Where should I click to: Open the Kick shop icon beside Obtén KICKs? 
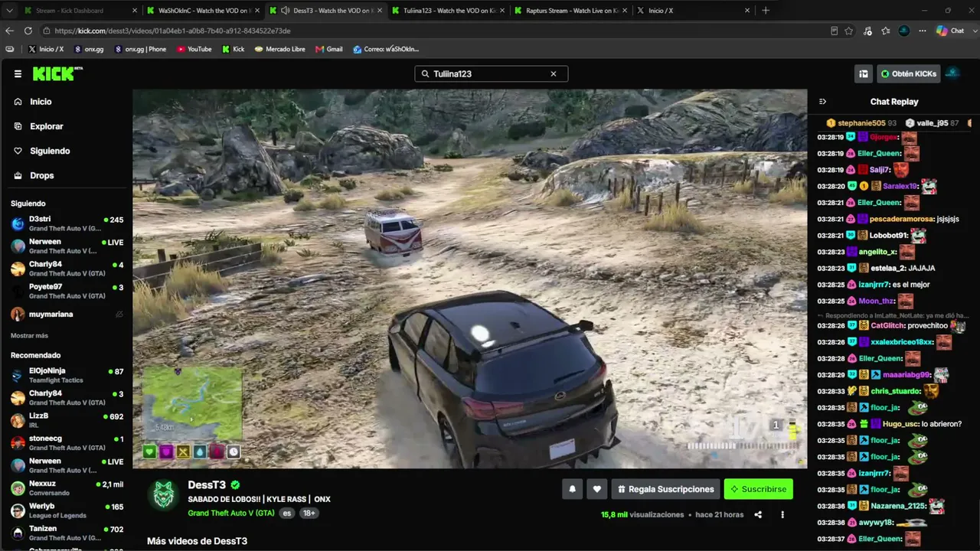(864, 74)
